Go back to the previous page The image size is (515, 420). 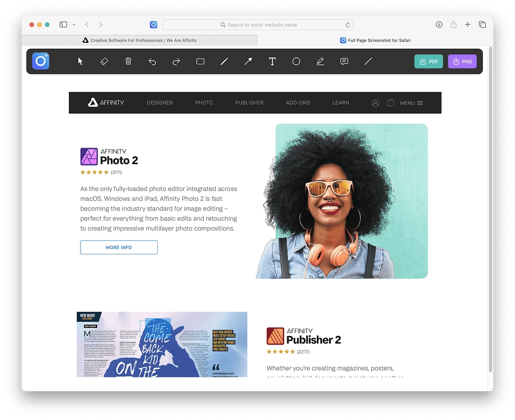87,25
